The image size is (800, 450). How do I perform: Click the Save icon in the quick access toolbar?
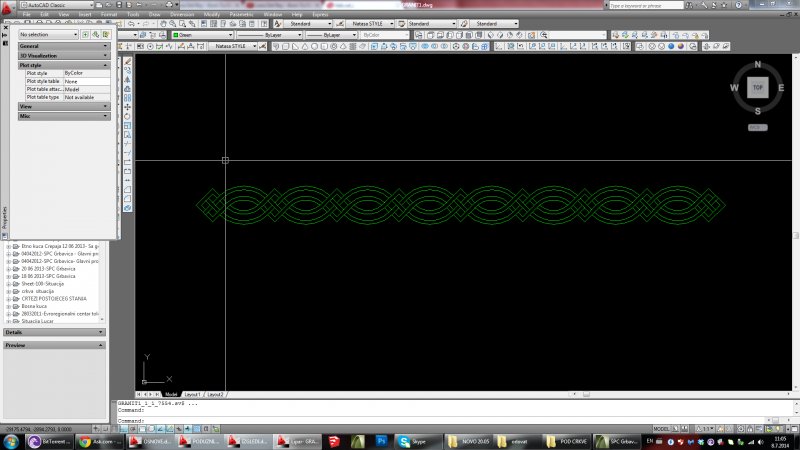pyautogui.click(x=119, y=5)
